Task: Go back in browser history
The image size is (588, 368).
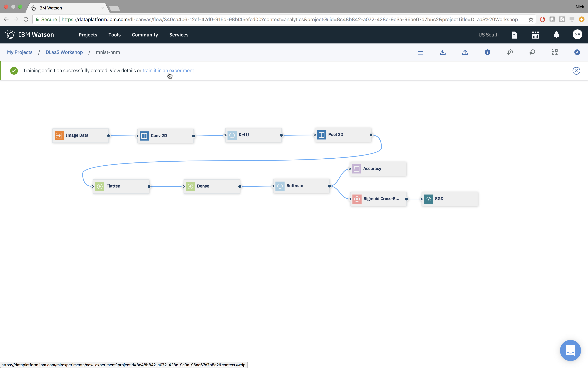Action: (x=6, y=19)
